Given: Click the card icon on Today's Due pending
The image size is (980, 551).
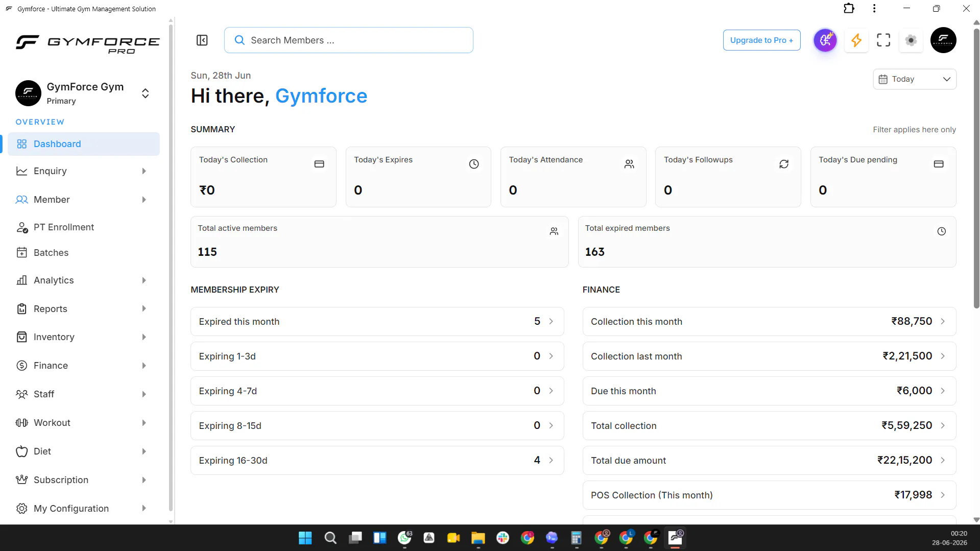Looking at the screenshot, I should click(939, 164).
